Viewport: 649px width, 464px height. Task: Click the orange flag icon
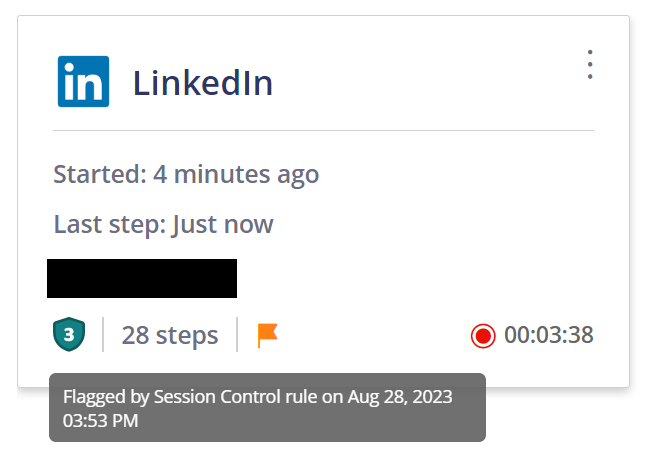267,335
